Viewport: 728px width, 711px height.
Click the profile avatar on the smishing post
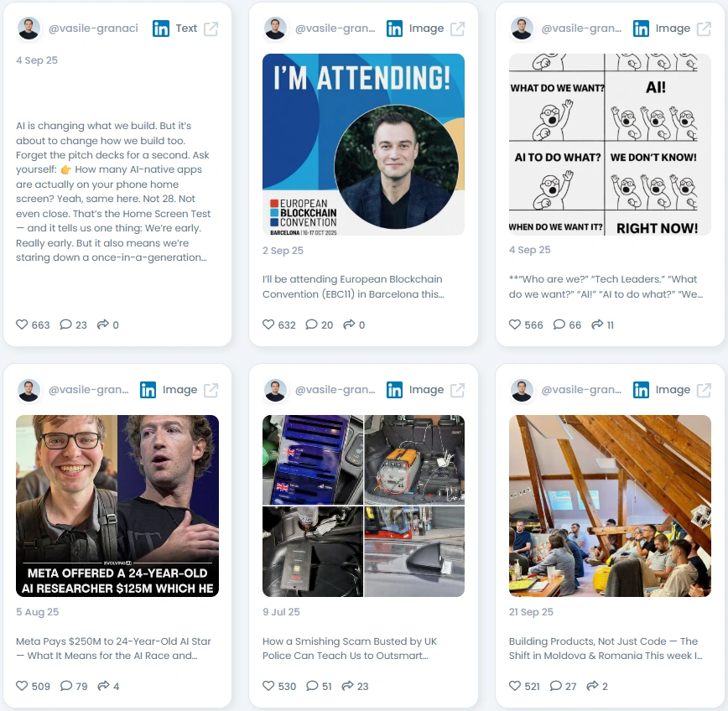[x=275, y=391]
